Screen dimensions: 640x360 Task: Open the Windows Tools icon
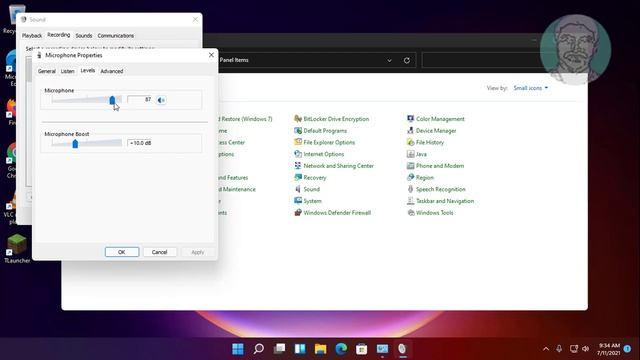tap(411, 213)
